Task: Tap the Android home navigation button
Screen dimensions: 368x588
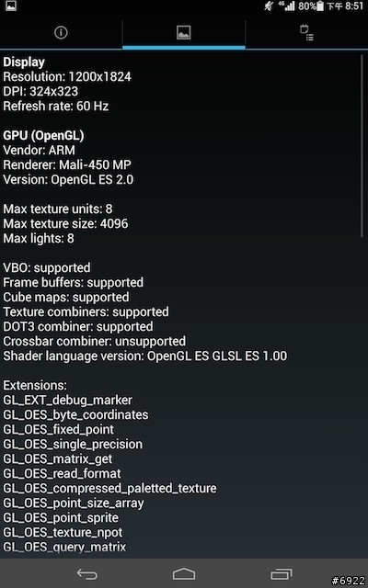Action: point(184,574)
